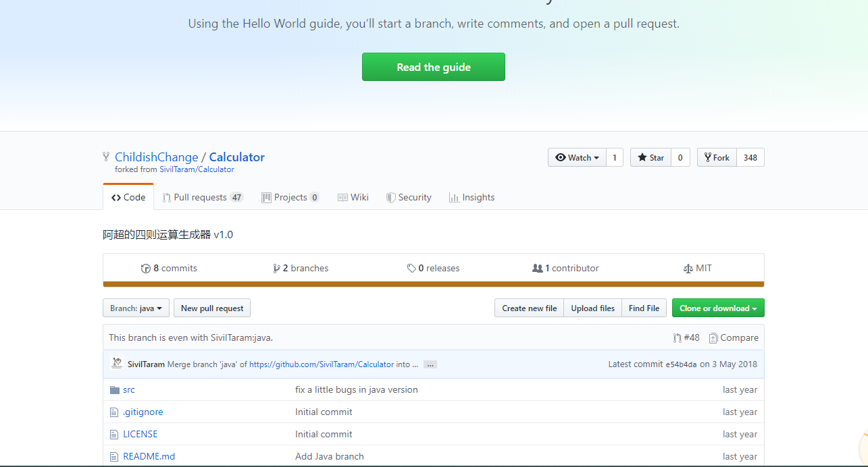Go to the SivilTaram/Calculator parent repository

click(197, 169)
